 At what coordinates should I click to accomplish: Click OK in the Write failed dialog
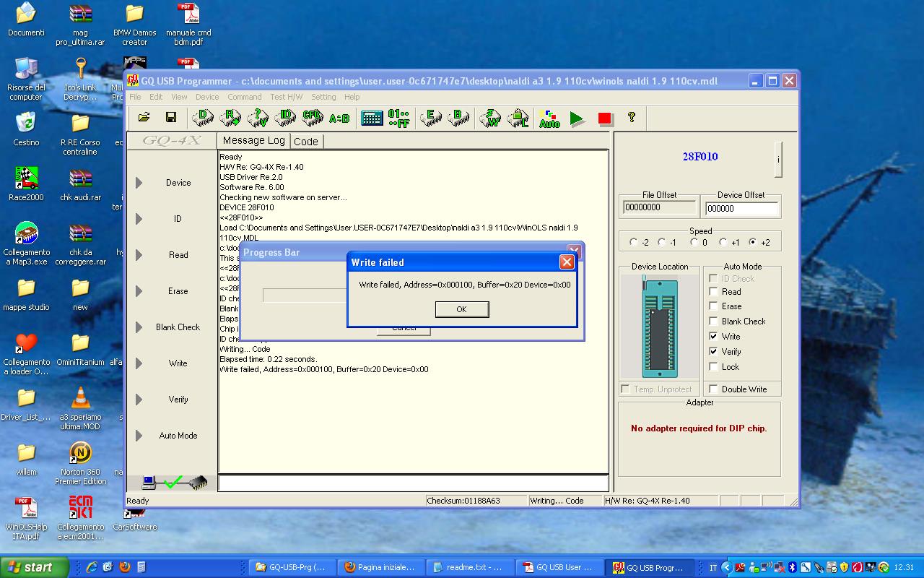(x=461, y=309)
